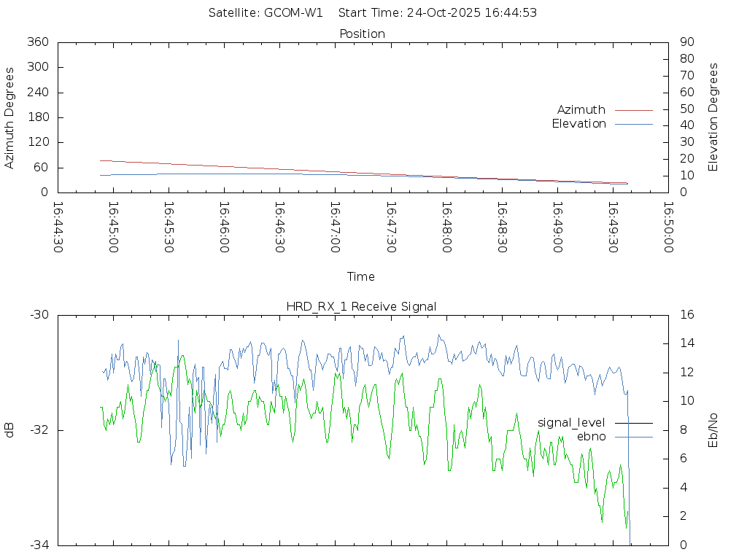Select the blue ebno legend line sample
This screenshot has height=560, width=747.
633,437
